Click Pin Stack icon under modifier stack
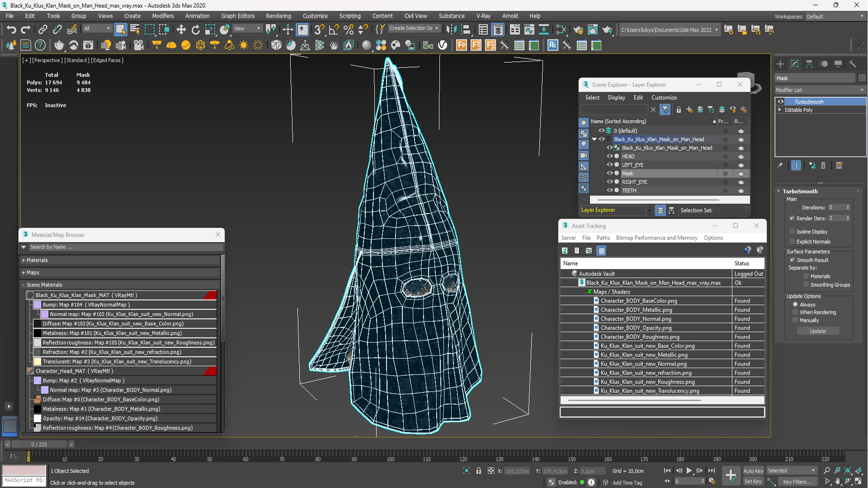 [x=780, y=166]
